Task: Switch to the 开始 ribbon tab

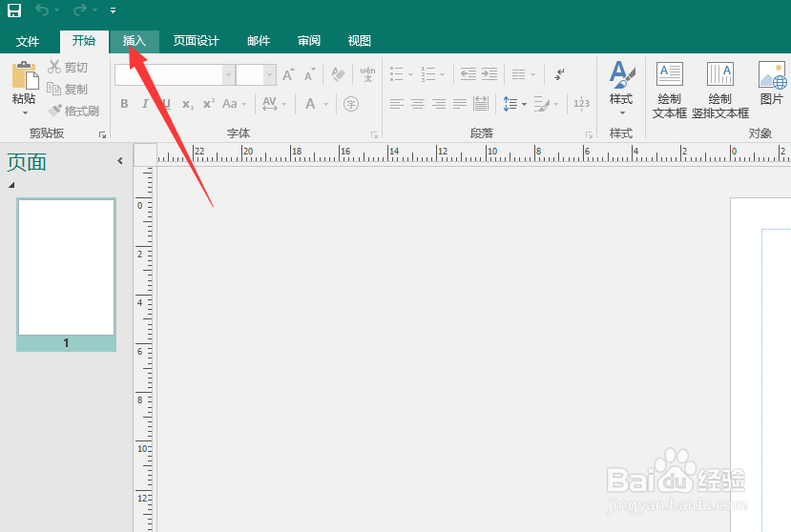Action: [x=84, y=40]
